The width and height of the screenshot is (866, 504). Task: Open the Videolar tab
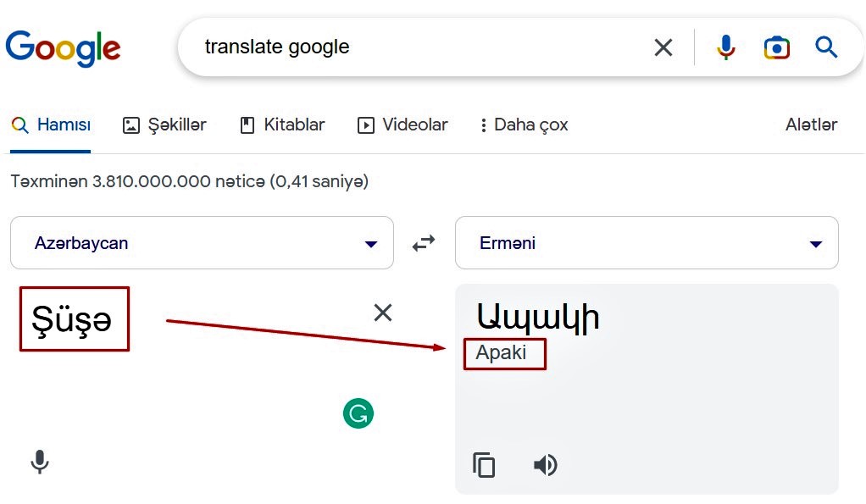click(402, 125)
